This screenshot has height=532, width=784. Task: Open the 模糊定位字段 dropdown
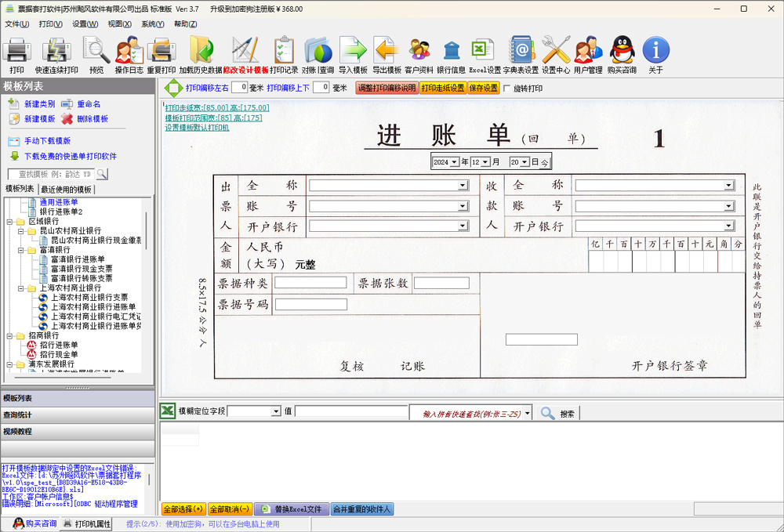pyautogui.click(x=274, y=411)
